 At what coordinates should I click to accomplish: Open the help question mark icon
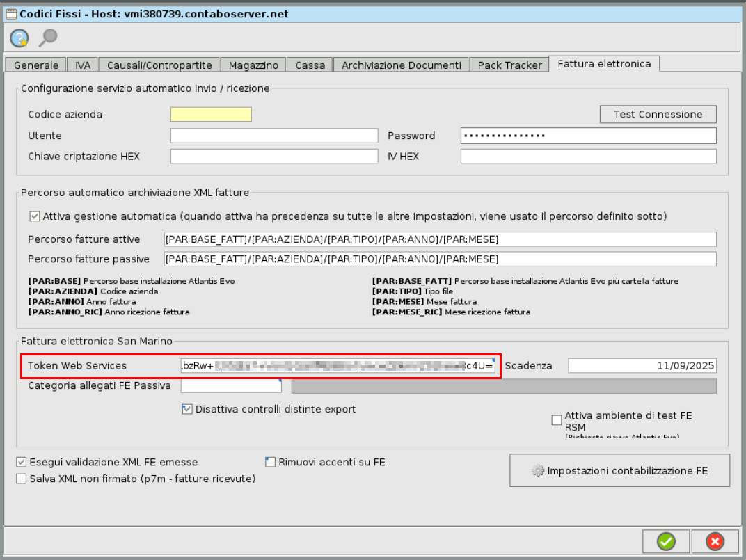click(18, 38)
